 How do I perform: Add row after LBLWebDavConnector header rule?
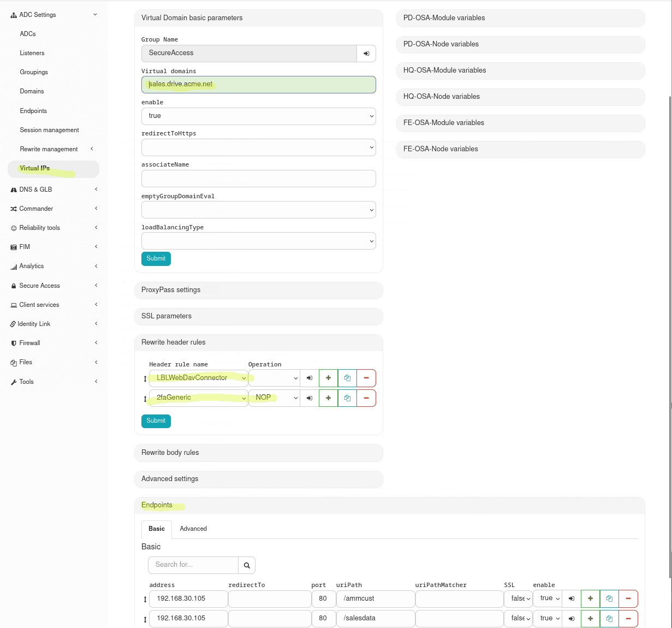(x=328, y=378)
